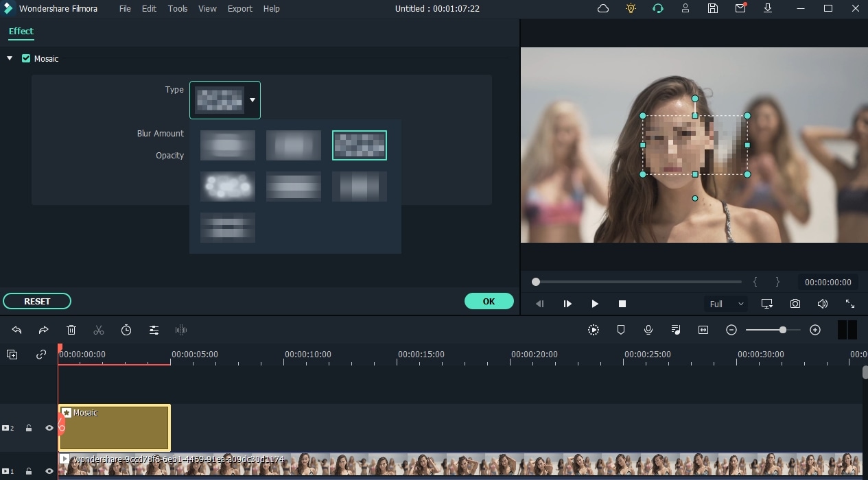The width and height of the screenshot is (868, 480).
Task: Click the microphone voiceover icon
Action: click(x=648, y=330)
